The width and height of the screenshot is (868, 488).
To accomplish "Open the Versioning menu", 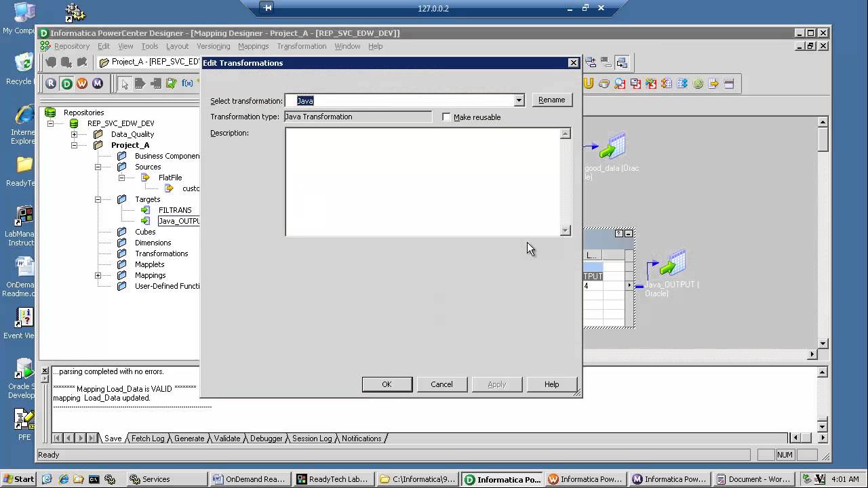I will click(214, 46).
